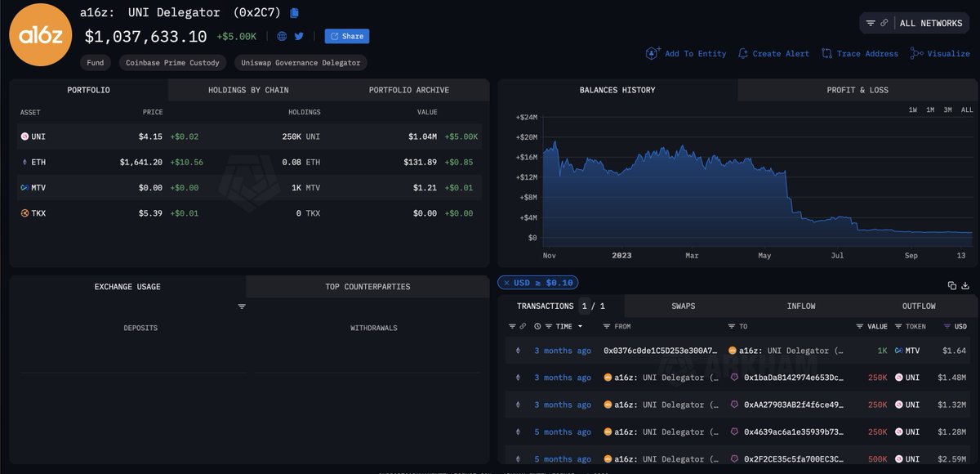Open the ALL NETWORKS dropdown
The image size is (980, 474).
929,23
